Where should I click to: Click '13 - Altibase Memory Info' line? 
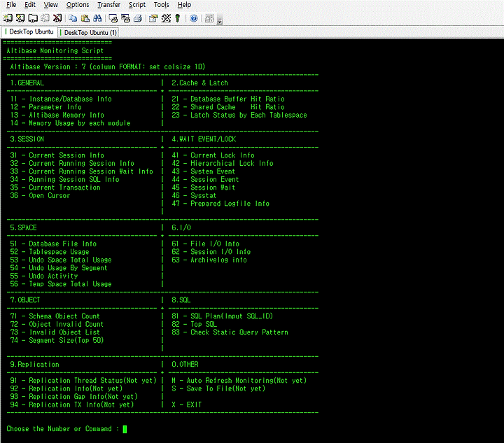pyautogui.click(x=57, y=115)
